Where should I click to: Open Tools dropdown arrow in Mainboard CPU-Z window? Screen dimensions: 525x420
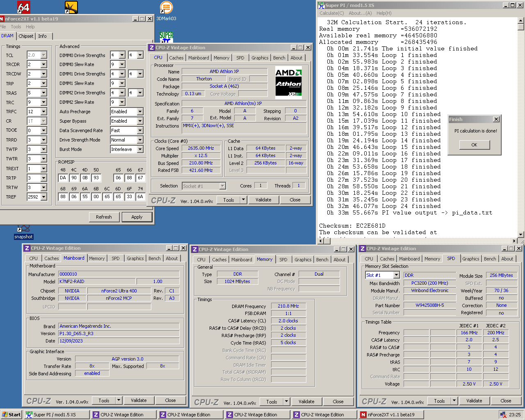[119, 400]
